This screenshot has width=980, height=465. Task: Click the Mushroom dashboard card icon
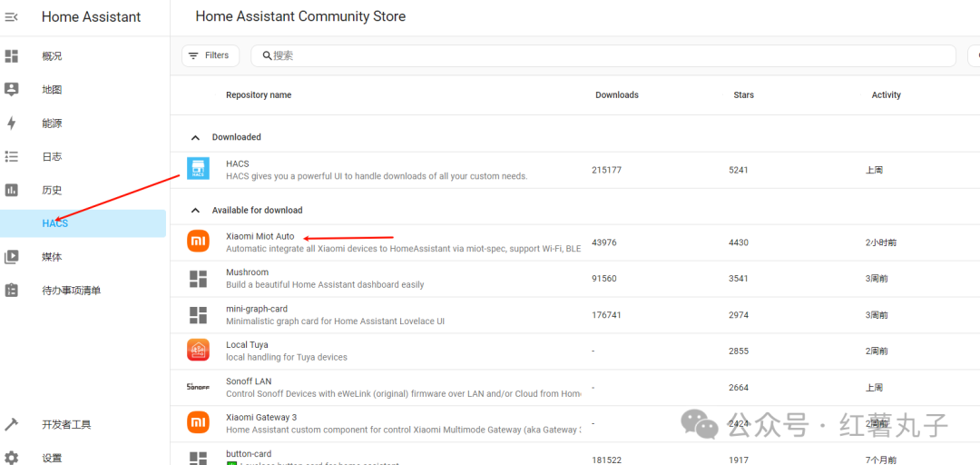(198, 279)
